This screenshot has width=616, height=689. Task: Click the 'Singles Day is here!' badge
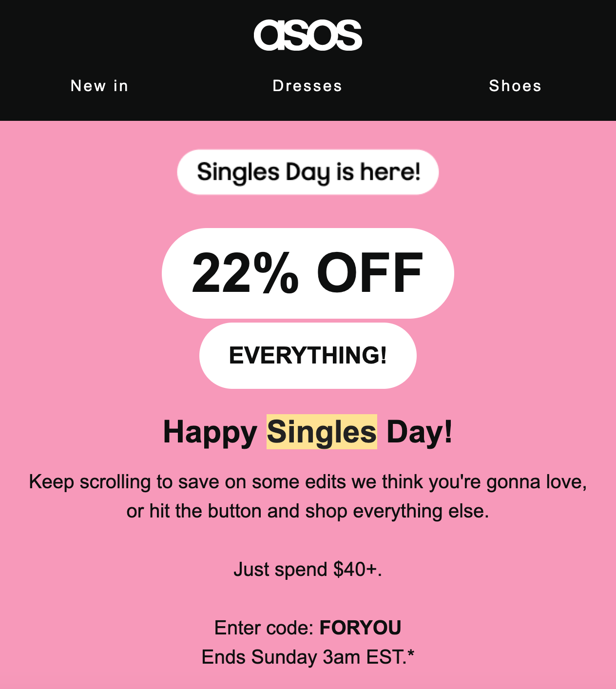[308, 172]
